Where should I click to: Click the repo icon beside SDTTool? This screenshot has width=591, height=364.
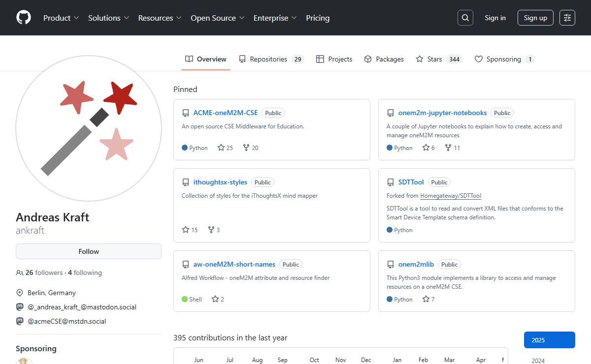(x=391, y=182)
